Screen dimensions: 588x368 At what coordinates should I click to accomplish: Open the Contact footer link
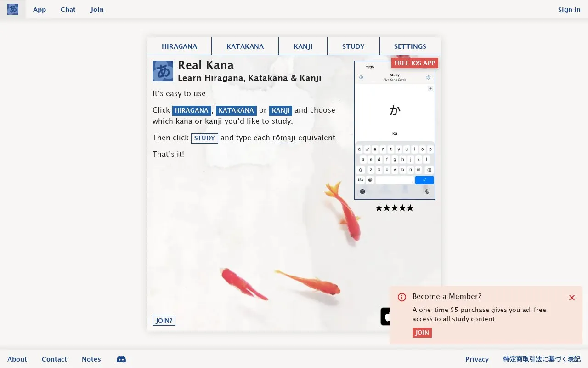coord(54,359)
